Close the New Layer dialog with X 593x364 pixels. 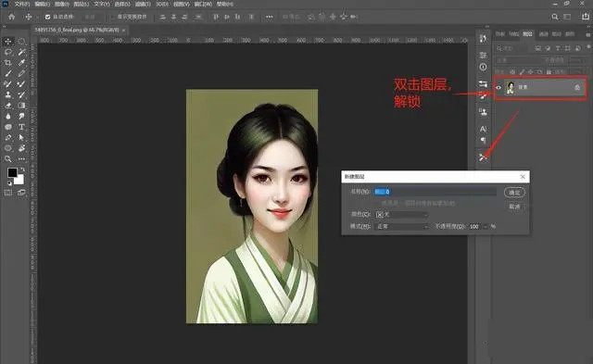pyautogui.click(x=523, y=177)
